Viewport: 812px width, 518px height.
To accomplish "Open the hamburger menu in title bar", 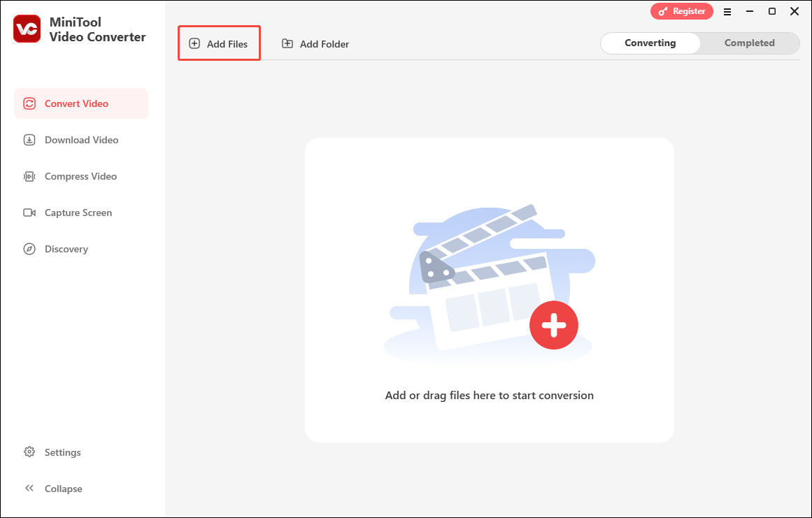I will (727, 11).
